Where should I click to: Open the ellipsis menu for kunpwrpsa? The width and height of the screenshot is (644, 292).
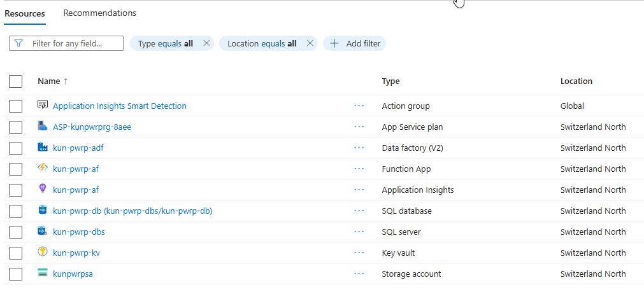tap(359, 274)
